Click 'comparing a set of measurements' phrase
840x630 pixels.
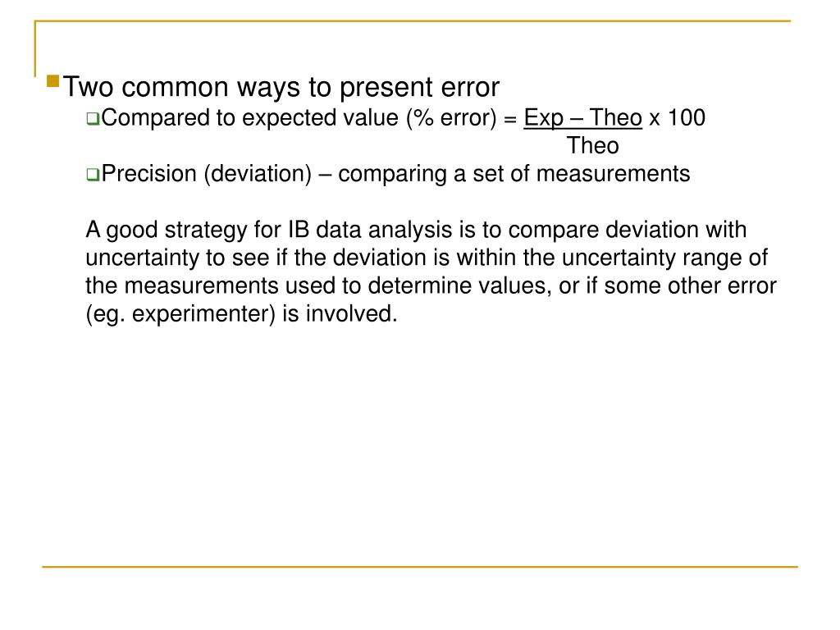(x=514, y=174)
